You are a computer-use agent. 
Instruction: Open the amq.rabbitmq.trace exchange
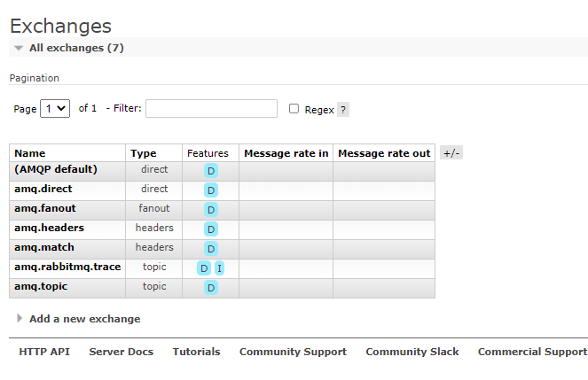(67, 267)
